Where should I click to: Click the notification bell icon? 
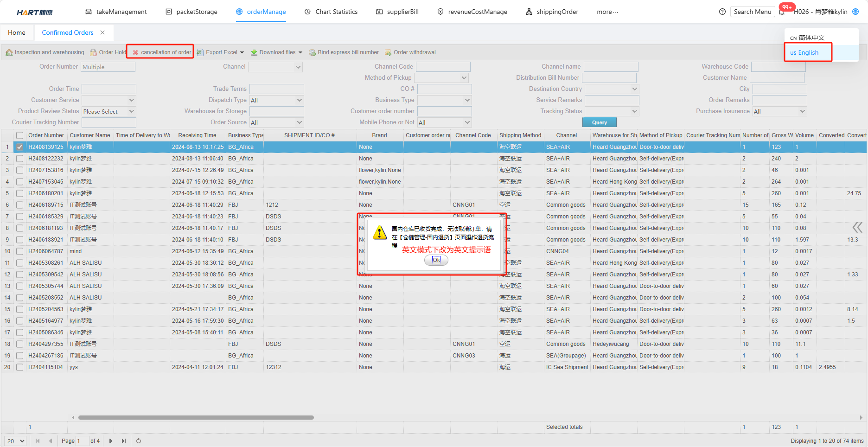[782, 12]
